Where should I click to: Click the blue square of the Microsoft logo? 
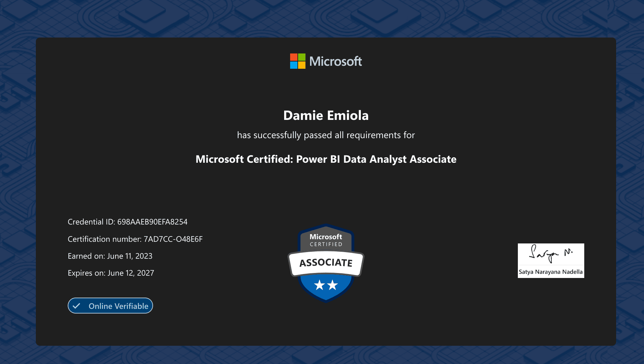point(293,66)
